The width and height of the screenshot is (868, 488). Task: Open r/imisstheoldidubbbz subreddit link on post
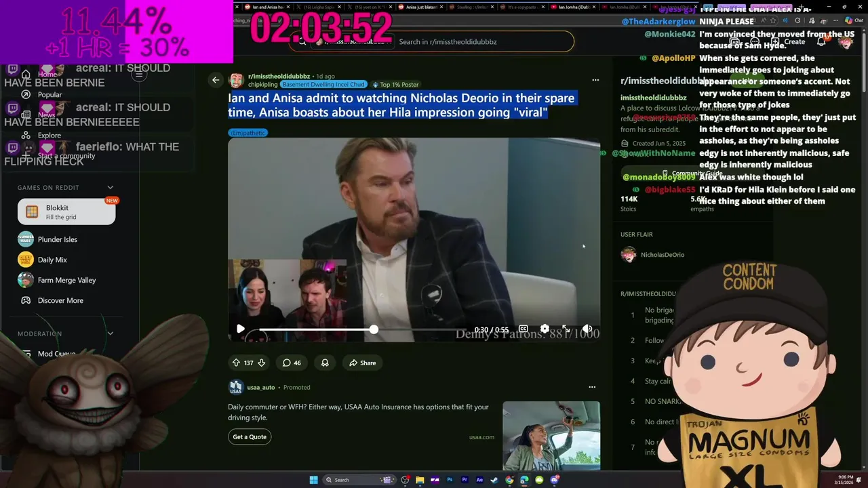[x=279, y=77]
